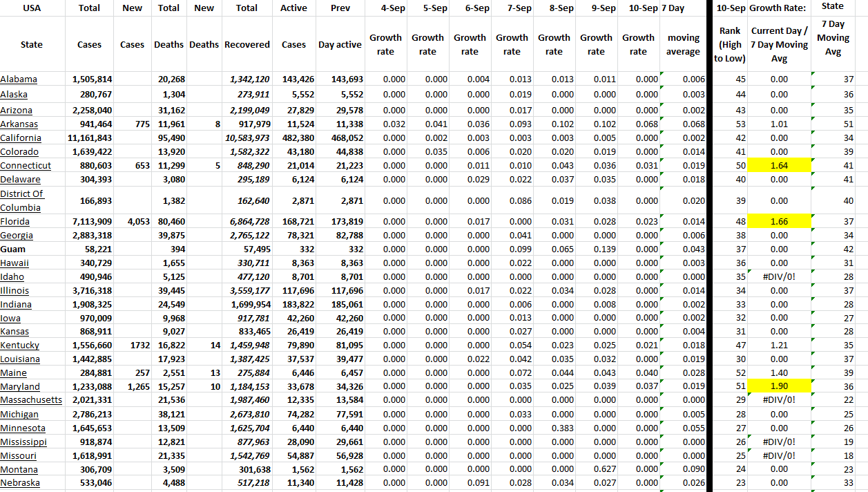Select the Guam row label cell

(x=13, y=249)
